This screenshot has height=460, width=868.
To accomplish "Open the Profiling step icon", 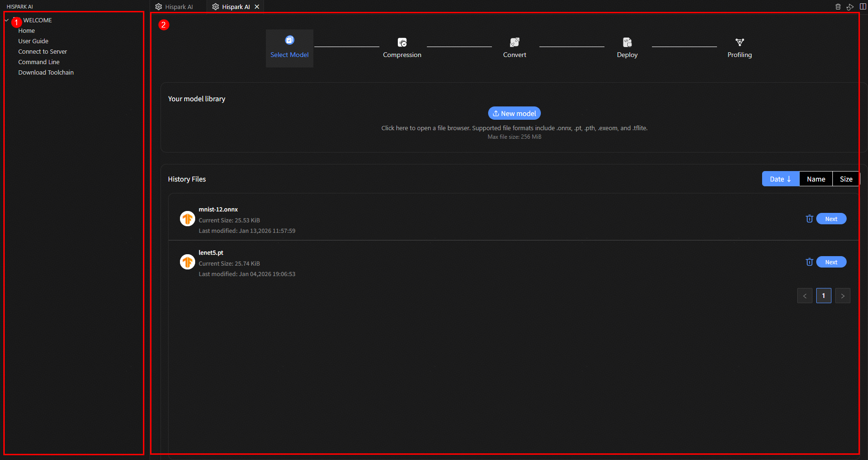I will click(739, 42).
